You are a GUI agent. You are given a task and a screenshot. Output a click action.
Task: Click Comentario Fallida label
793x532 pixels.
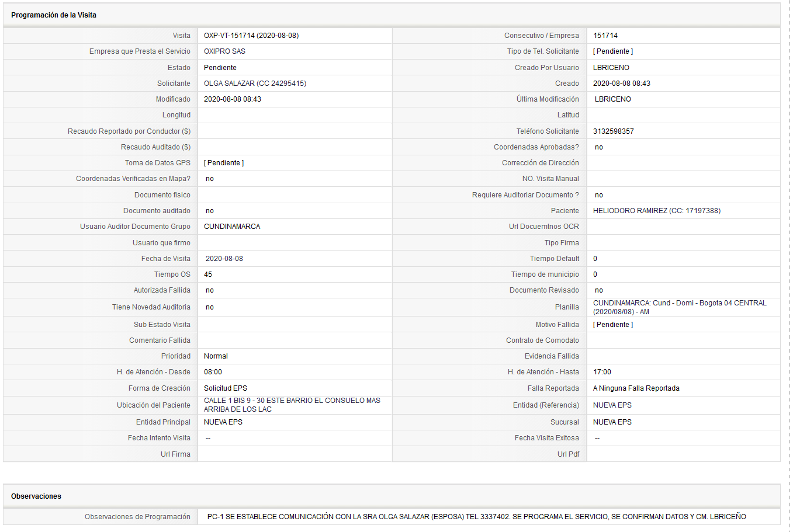coord(160,340)
